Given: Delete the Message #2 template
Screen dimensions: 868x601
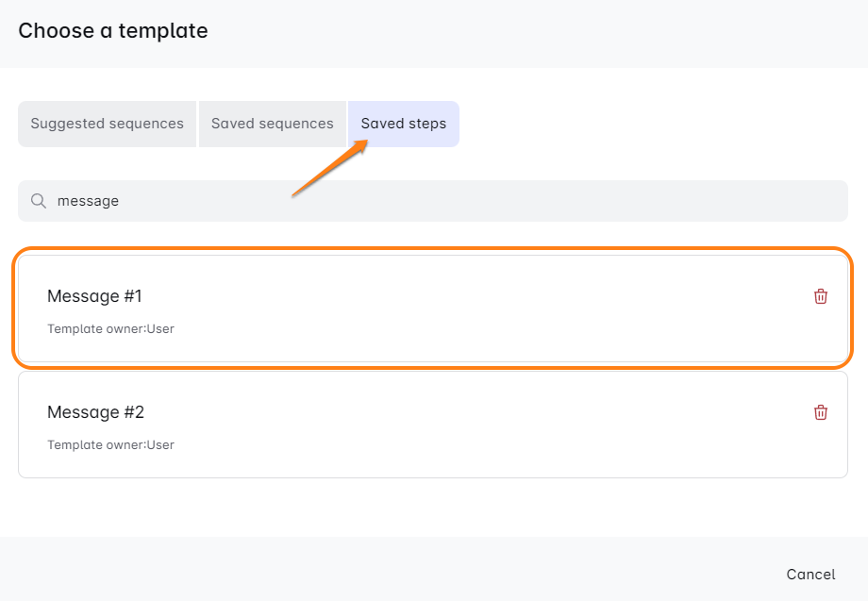Looking at the screenshot, I should 820,412.
